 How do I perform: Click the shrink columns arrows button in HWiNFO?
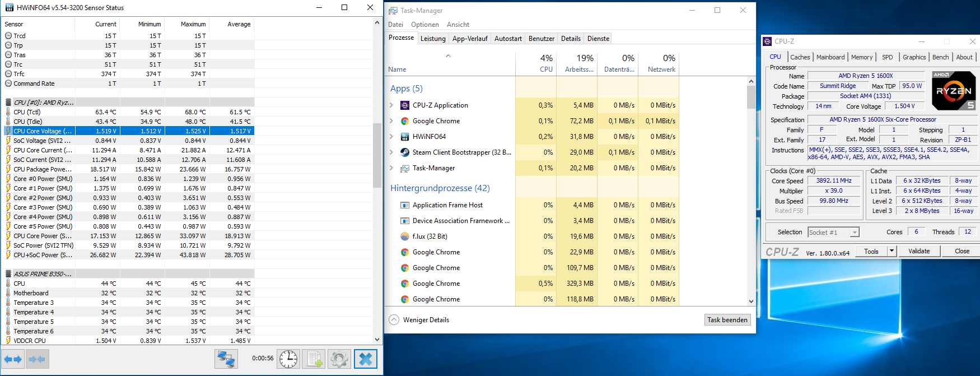tap(36, 359)
